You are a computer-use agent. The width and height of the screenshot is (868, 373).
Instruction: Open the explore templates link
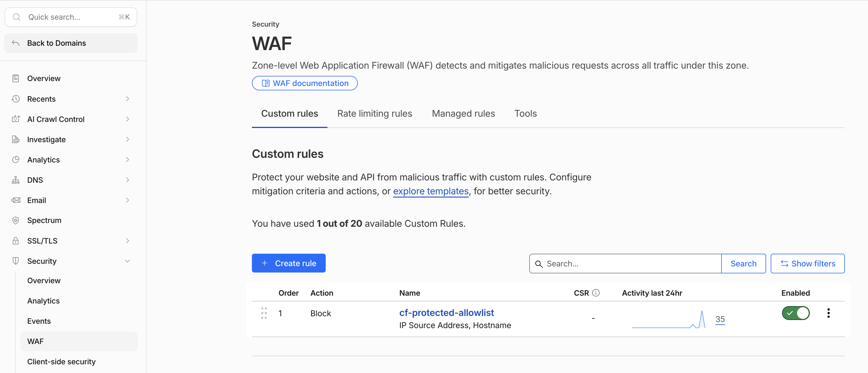(431, 191)
